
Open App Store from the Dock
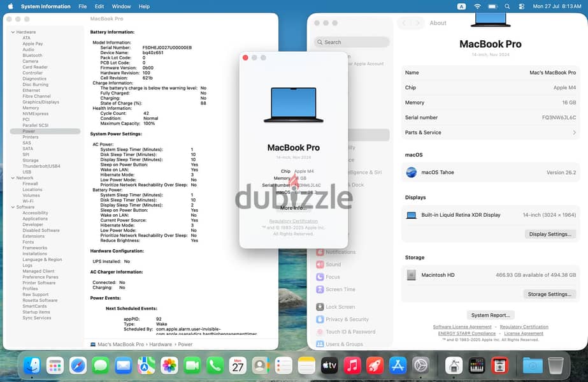coord(398,365)
